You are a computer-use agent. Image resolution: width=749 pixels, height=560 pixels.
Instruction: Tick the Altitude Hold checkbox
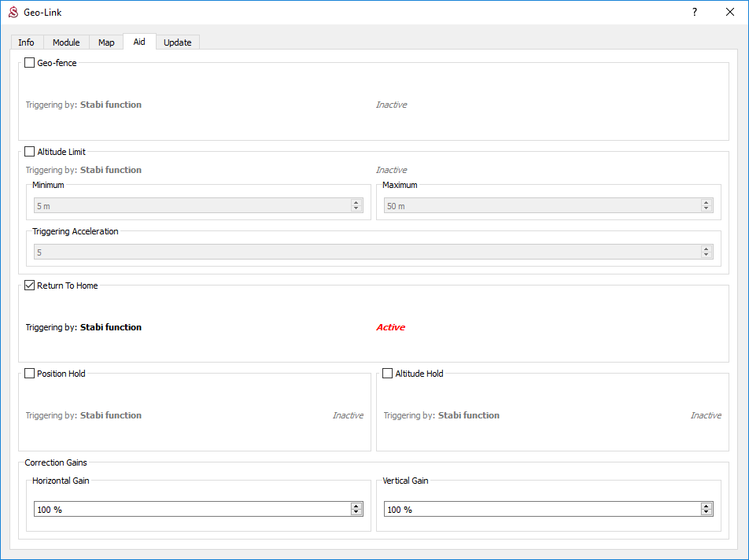click(x=388, y=374)
